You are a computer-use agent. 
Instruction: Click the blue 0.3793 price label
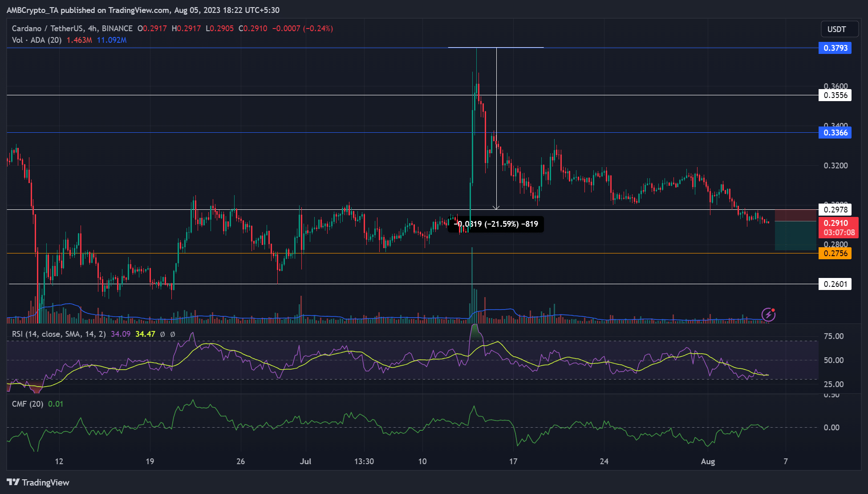[835, 48]
